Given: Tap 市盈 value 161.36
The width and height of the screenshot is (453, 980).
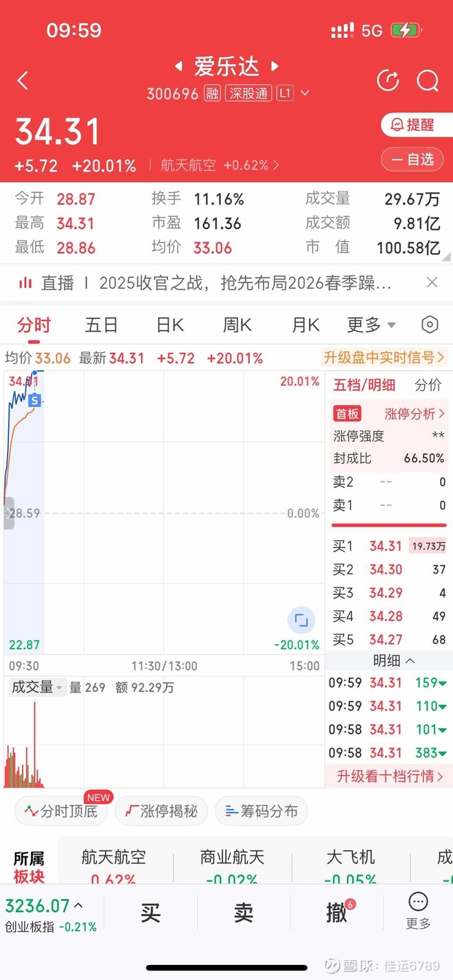Looking at the screenshot, I should pos(218,224).
